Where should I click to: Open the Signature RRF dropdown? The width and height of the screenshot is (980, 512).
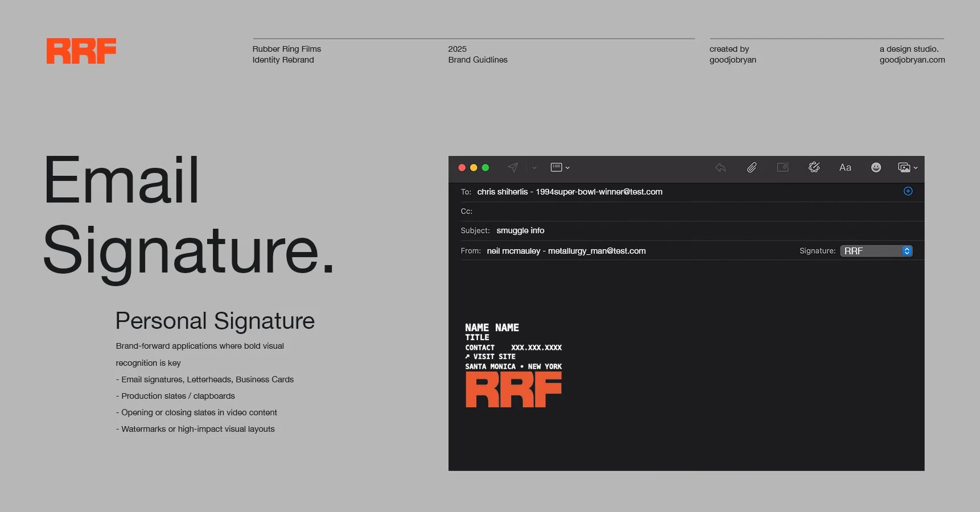(x=876, y=251)
